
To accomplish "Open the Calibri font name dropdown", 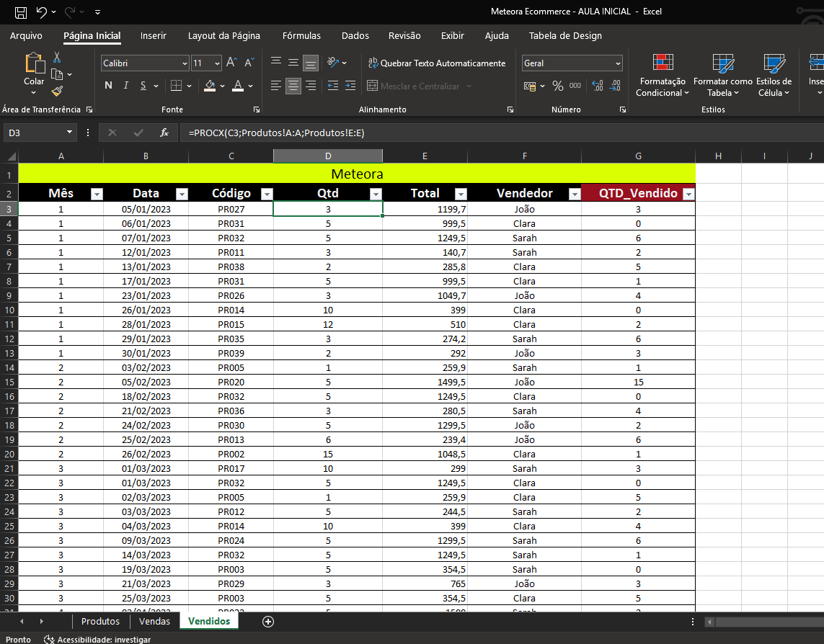I will (x=185, y=63).
